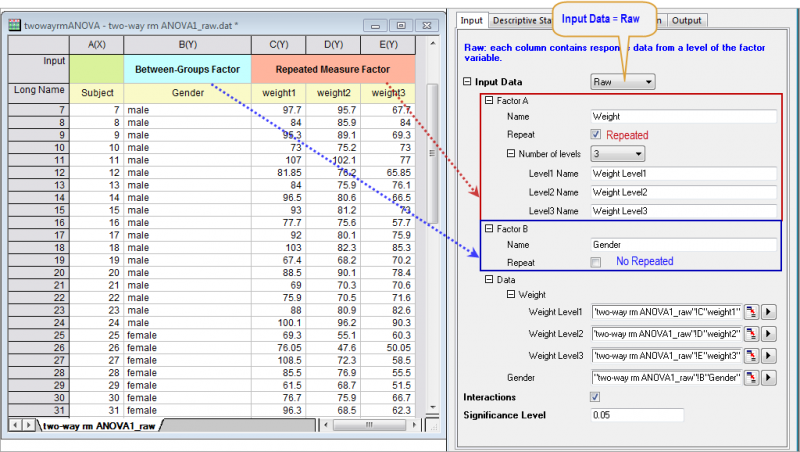Open the Number of levels dropdown
This screenshot has height=452, width=800.
[x=618, y=153]
